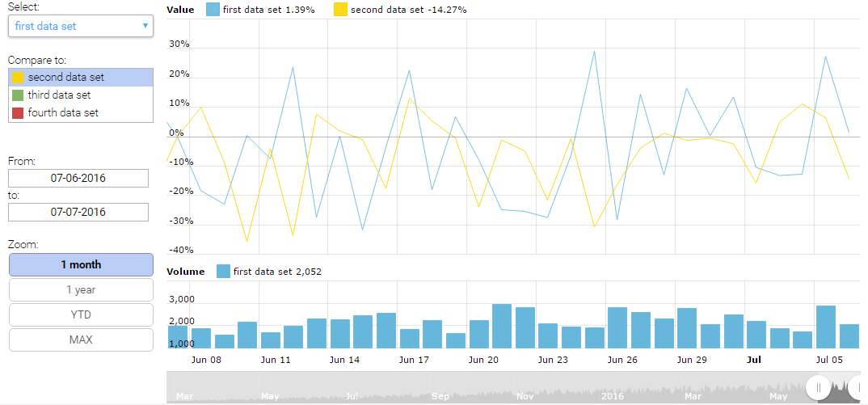The height and width of the screenshot is (405, 868).
Task: Click the blue first data set legend marker
Action: (213, 10)
